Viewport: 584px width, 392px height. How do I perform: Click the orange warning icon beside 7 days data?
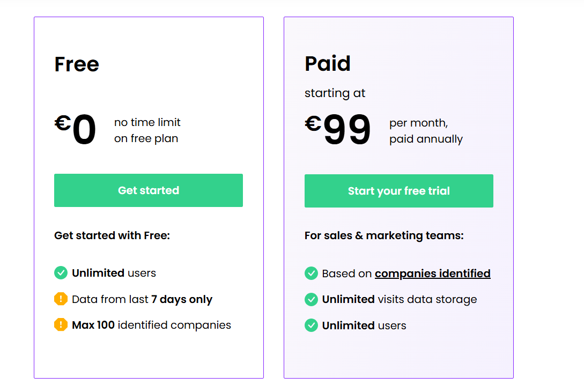point(61,299)
